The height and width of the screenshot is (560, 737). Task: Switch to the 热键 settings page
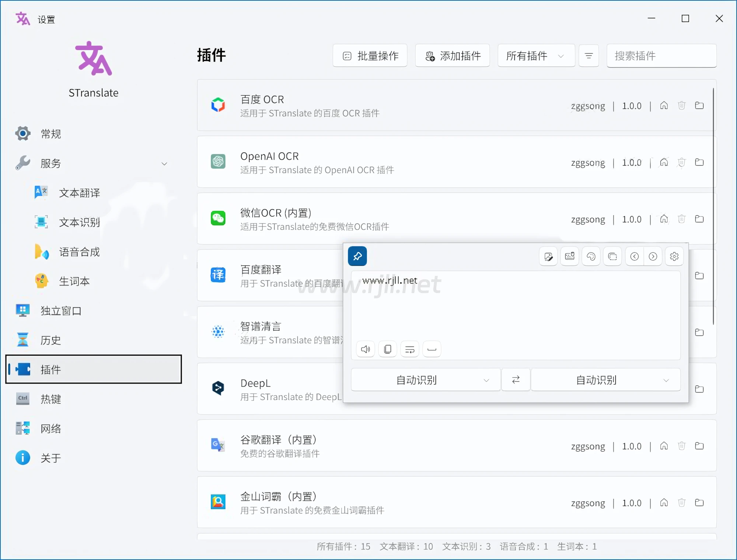point(51,399)
